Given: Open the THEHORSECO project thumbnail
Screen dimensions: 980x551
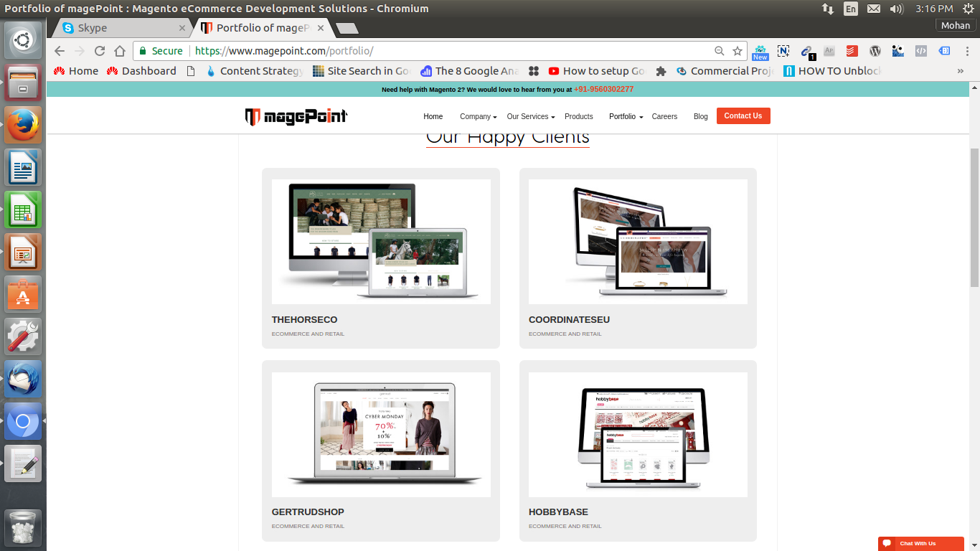Looking at the screenshot, I should pyautogui.click(x=381, y=242).
